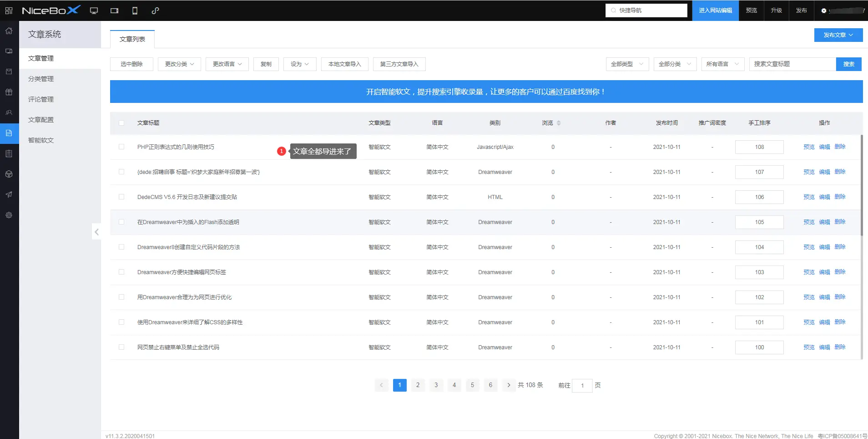Open the users icon in left sidebar
Screen dimensions: 868x439
pos(9,112)
